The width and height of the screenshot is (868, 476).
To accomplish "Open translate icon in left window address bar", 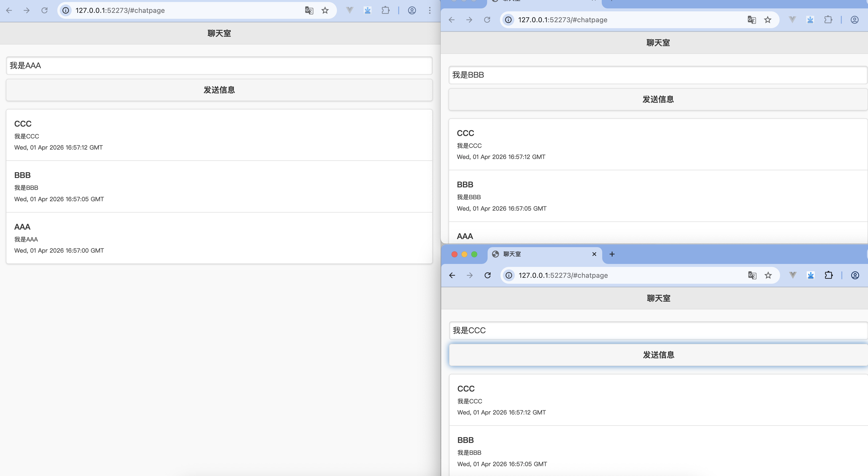I will [309, 10].
